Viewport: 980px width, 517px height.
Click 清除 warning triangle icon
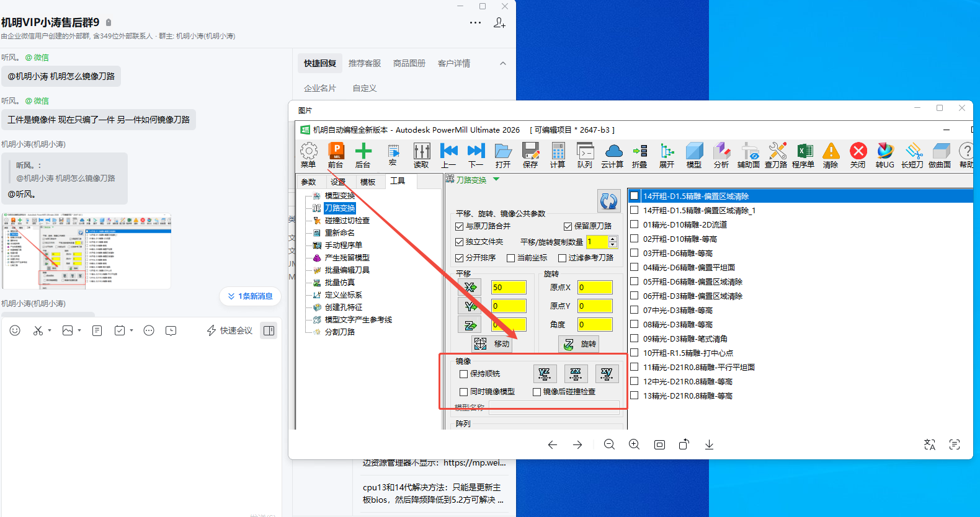point(831,155)
